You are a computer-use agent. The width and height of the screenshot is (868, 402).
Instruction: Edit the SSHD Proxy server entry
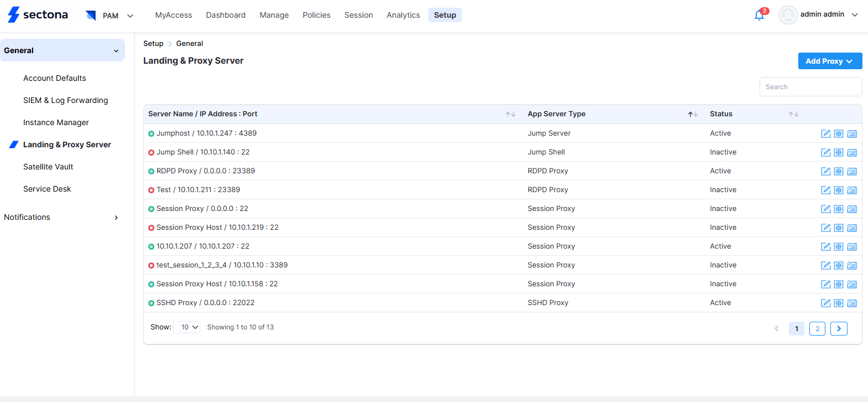(825, 303)
